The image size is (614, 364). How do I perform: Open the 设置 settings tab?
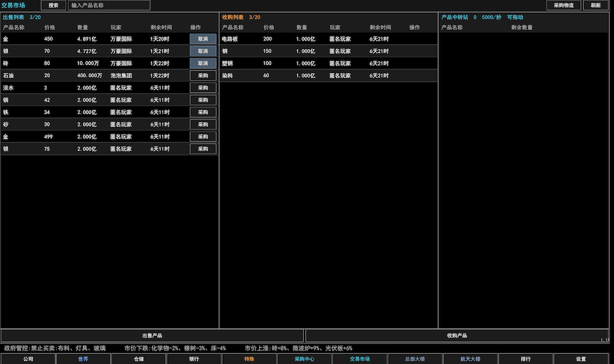tap(581, 359)
